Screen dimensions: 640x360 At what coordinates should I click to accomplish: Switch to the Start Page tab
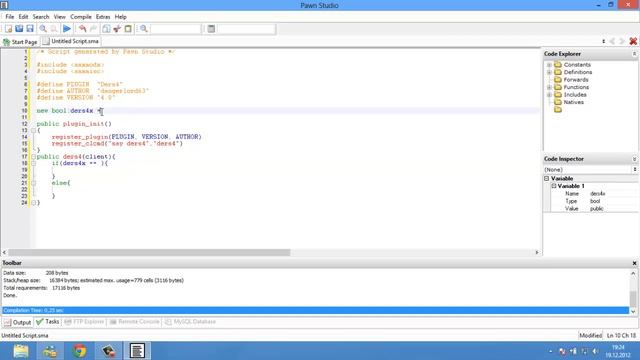pos(20,42)
